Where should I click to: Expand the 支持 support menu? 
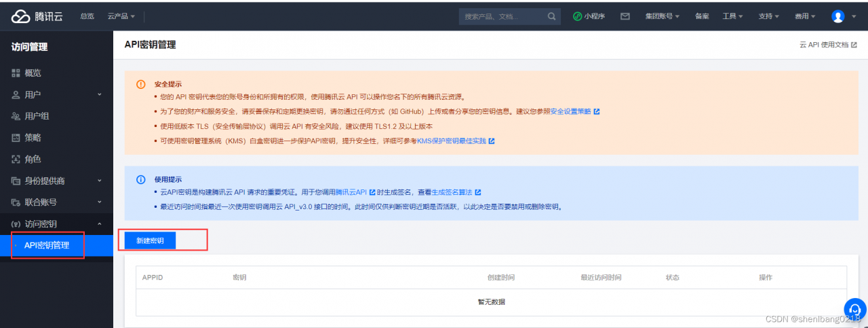point(769,16)
